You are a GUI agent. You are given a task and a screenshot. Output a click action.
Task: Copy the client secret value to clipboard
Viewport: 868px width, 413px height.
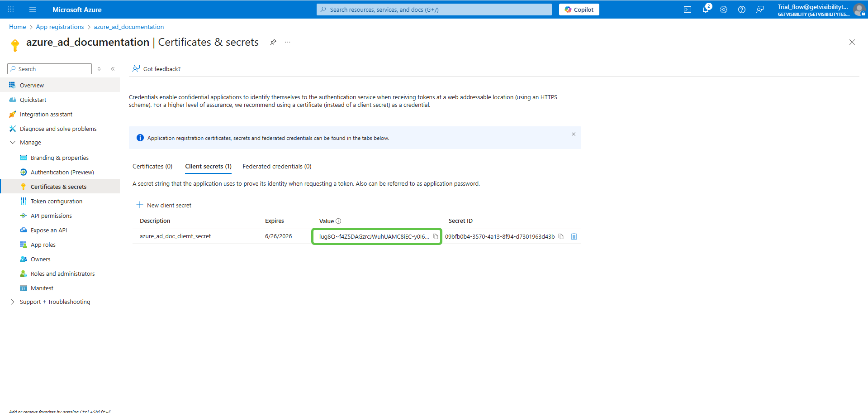[x=435, y=236]
